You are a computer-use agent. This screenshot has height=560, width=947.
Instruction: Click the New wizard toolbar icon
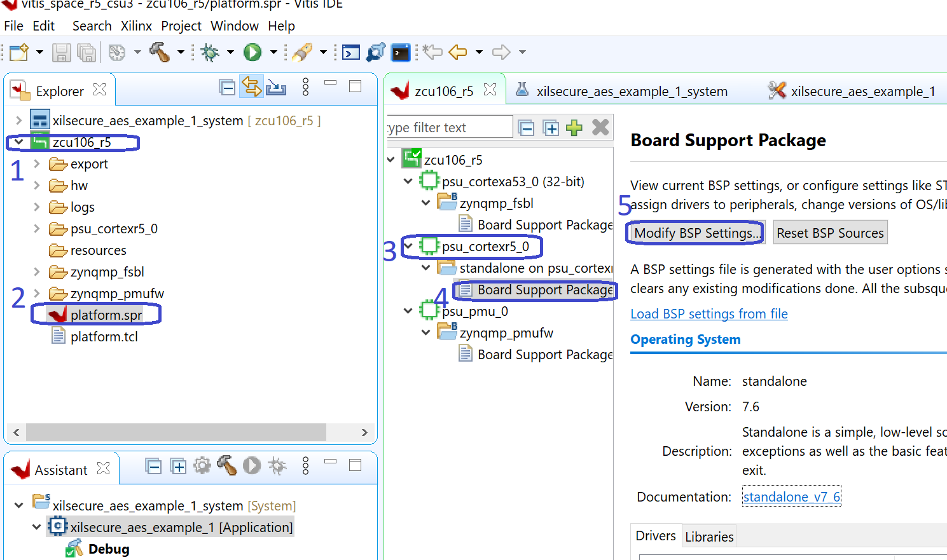pos(19,52)
